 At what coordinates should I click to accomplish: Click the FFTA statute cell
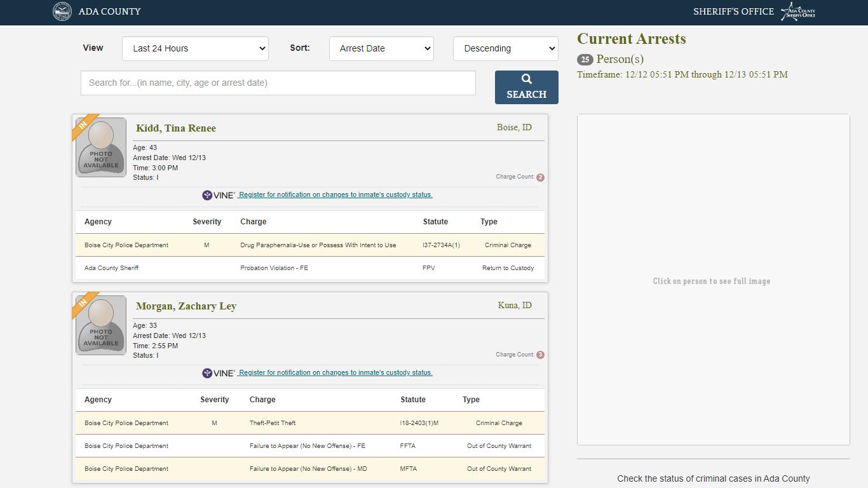pyautogui.click(x=408, y=446)
